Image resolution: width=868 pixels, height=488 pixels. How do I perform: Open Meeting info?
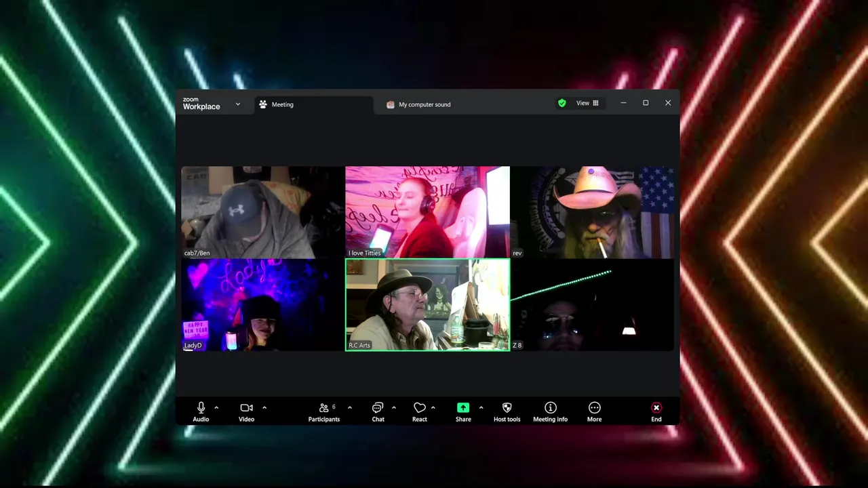click(550, 411)
